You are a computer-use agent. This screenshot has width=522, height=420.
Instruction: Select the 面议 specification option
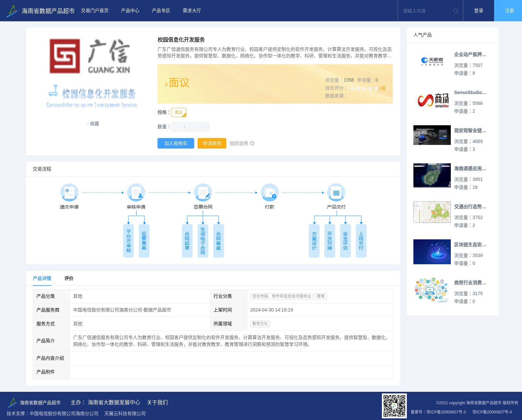(x=179, y=112)
